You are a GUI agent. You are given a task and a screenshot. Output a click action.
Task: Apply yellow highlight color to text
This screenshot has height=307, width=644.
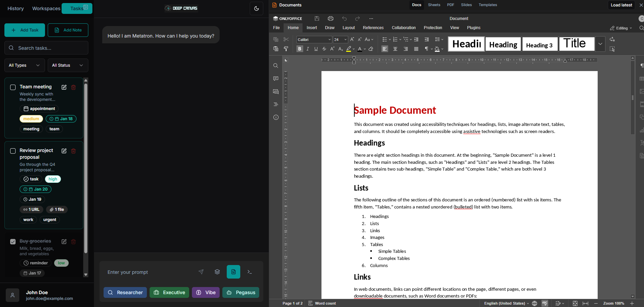349,49
